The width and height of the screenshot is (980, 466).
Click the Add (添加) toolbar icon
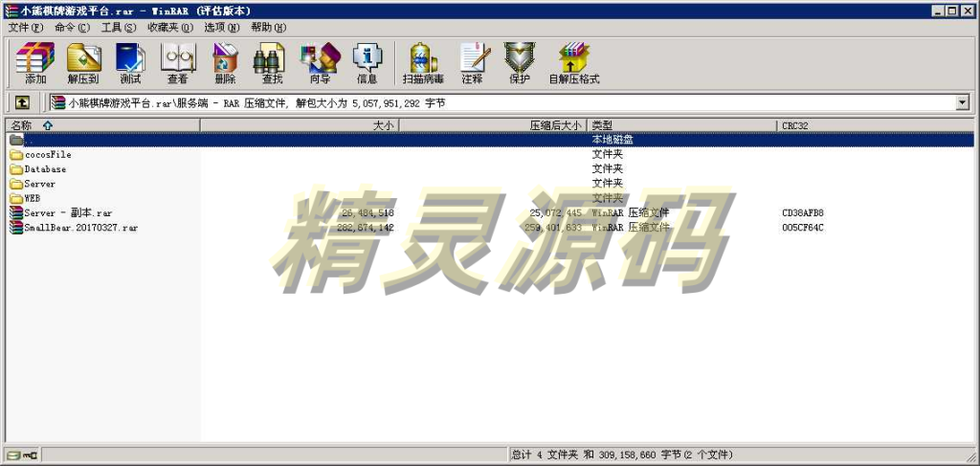[x=35, y=63]
